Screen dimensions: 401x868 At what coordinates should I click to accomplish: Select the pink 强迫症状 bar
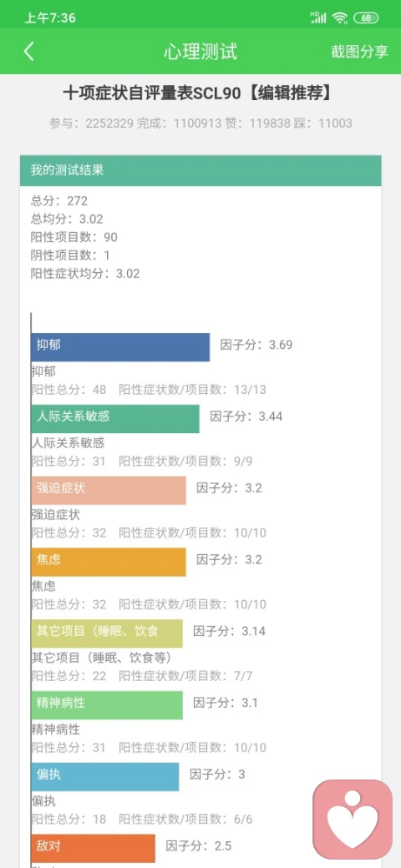point(109,490)
